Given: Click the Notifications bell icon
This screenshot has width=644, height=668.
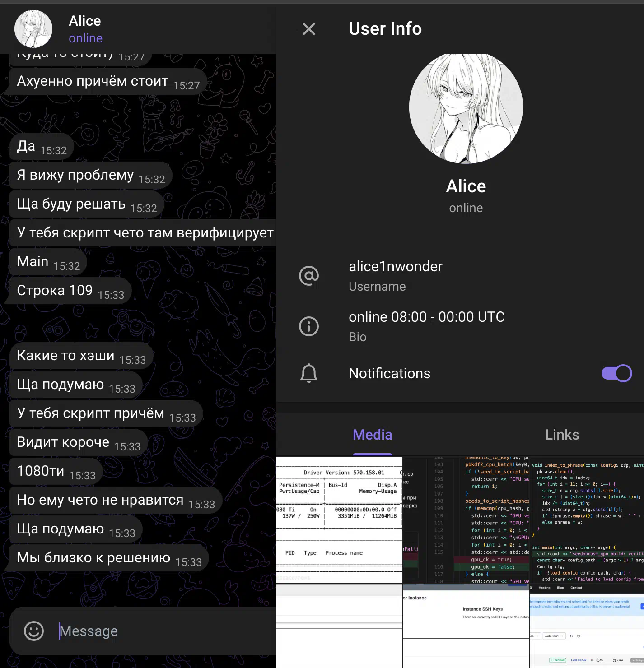Looking at the screenshot, I should click(309, 373).
